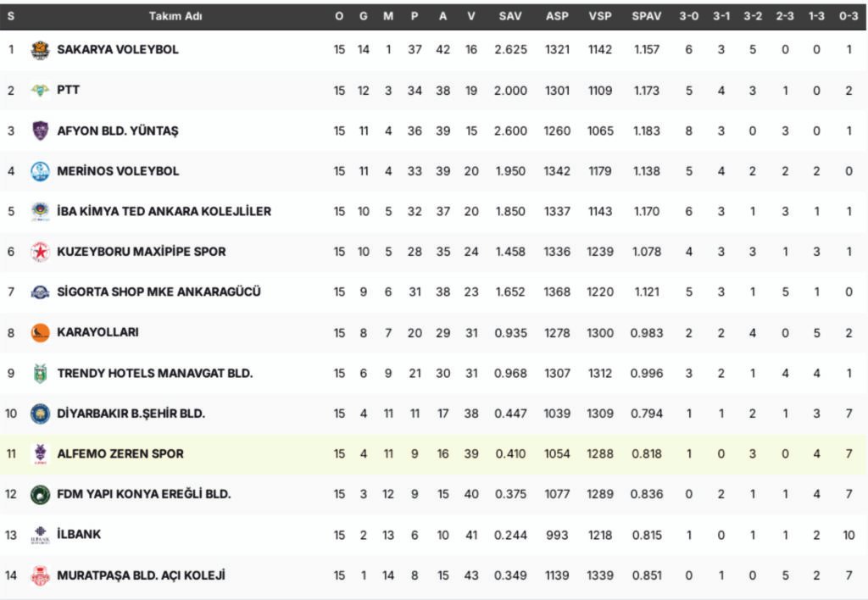Click the Sakarya Voleybol team logo
The width and height of the screenshot is (868, 600).
[x=40, y=50]
